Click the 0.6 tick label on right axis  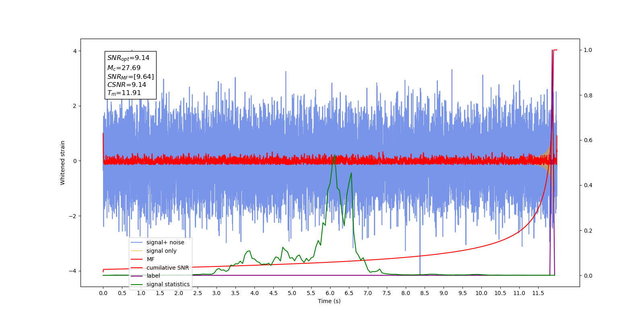click(x=588, y=140)
